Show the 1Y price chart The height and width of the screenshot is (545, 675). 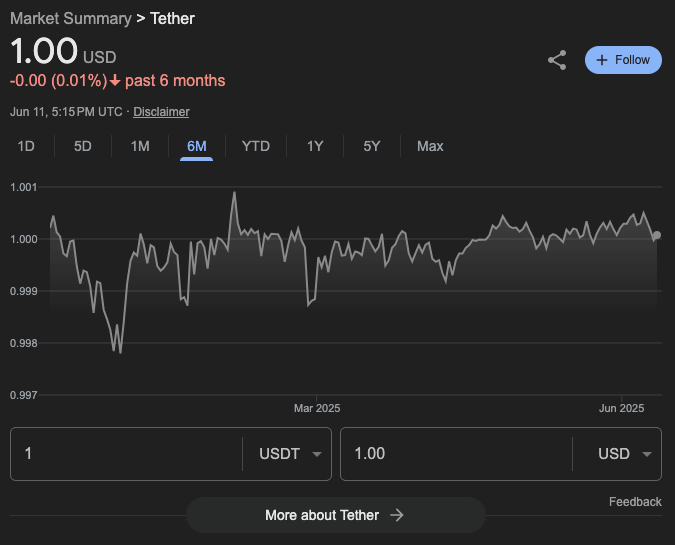pos(315,146)
